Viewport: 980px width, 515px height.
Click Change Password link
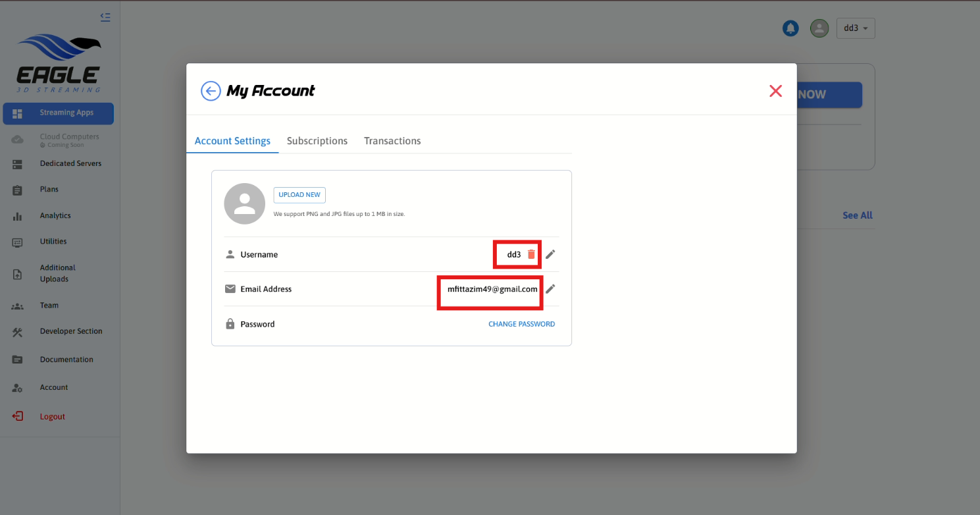click(521, 324)
